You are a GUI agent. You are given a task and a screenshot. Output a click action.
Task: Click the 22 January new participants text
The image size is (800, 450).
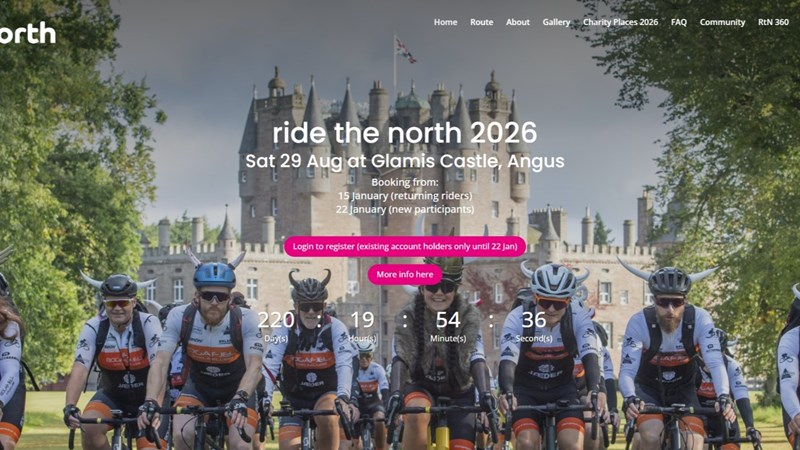point(405,209)
